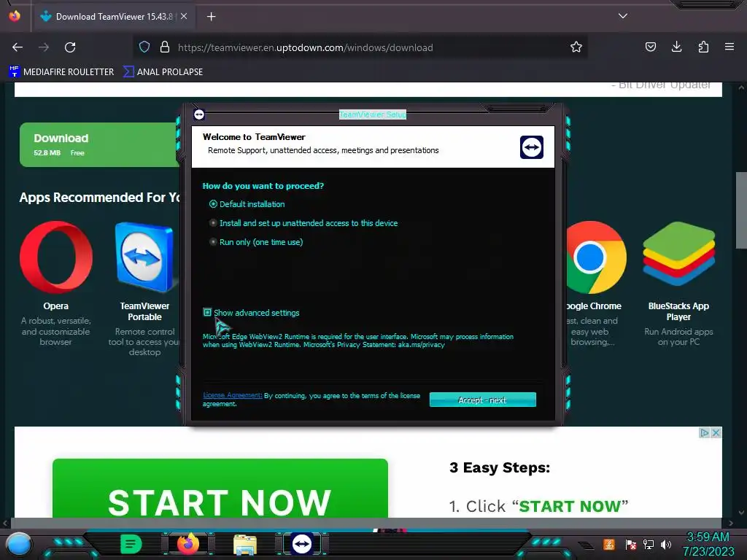Click scroll down arrow on page scrollbar
This screenshot has height=560, width=747.
[741, 513]
